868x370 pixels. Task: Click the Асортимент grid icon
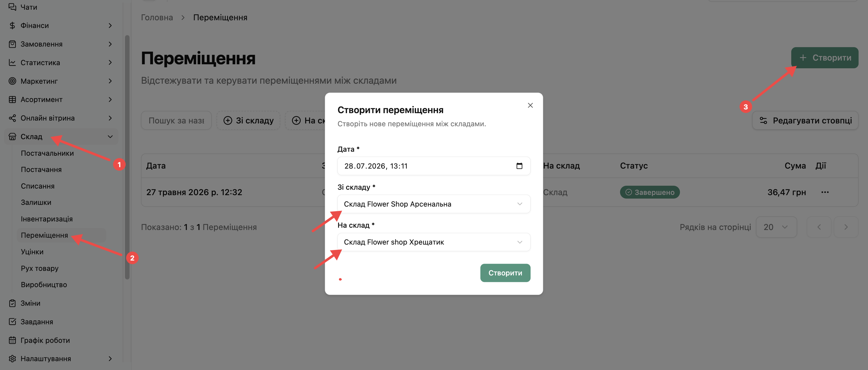tap(12, 99)
